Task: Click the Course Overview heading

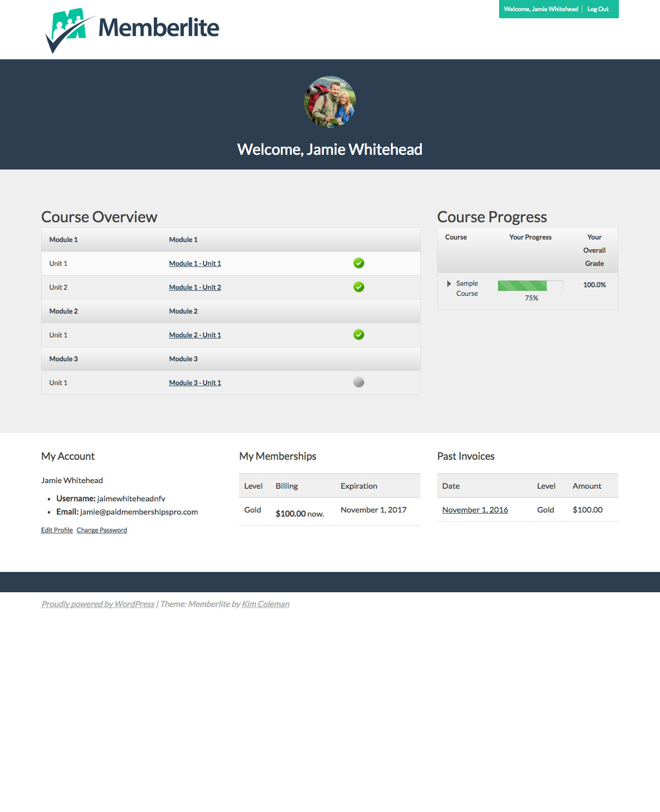Action: click(x=100, y=217)
